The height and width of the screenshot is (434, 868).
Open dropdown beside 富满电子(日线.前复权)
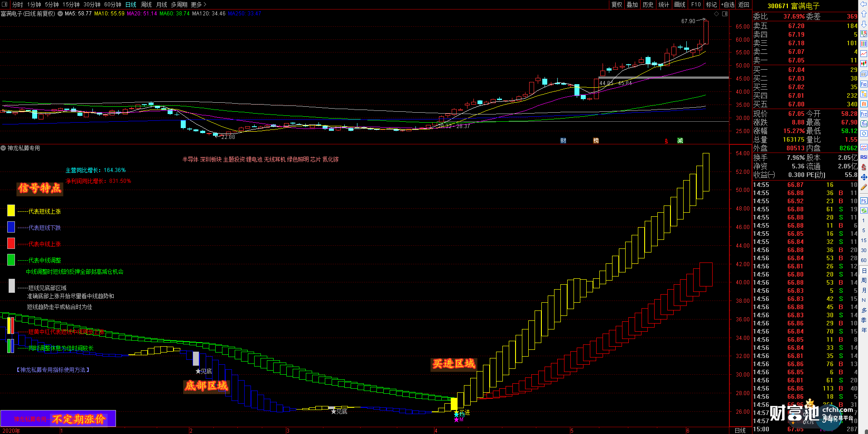coord(59,14)
